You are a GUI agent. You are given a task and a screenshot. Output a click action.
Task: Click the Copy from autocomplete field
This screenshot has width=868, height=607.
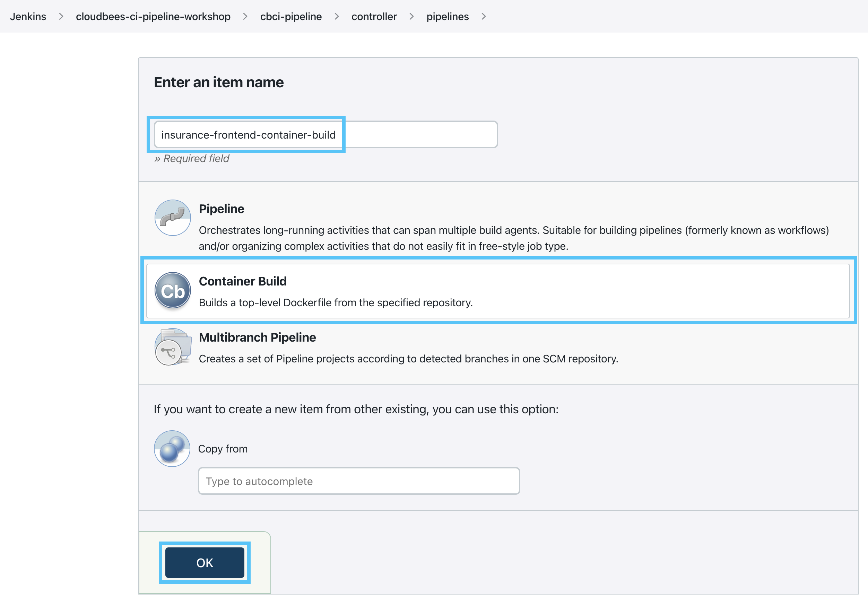[x=359, y=481]
